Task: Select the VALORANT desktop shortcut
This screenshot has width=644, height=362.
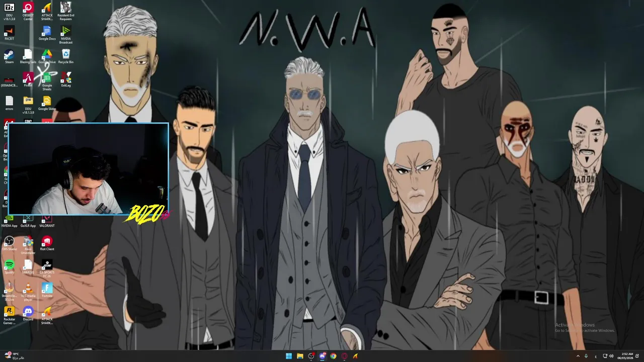Action: pos(47,221)
